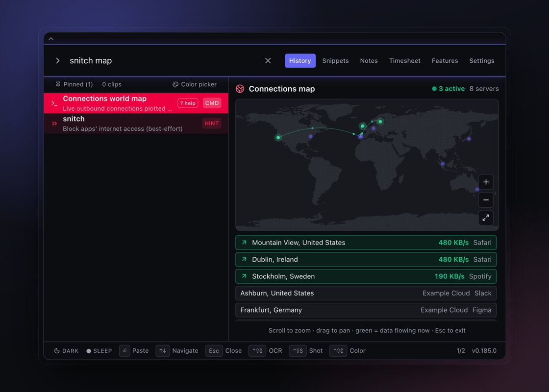Zoom out the map with the minus button
Viewport: 549px width, 392px height.
(x=486, y=200)
